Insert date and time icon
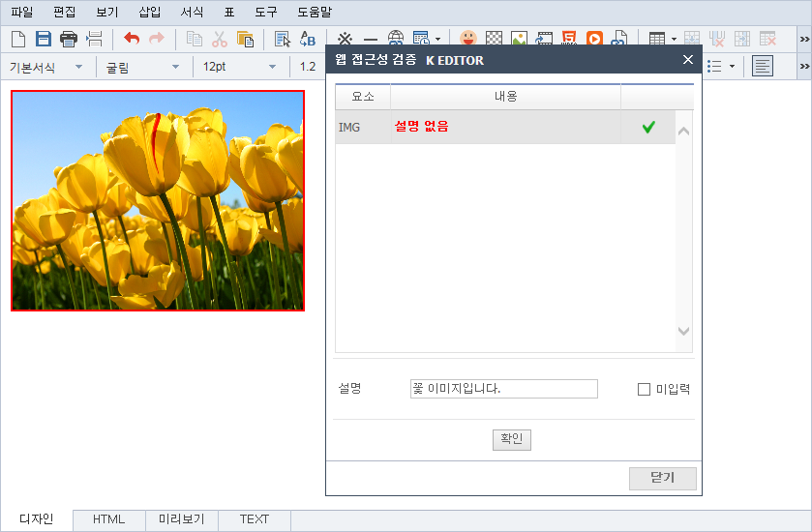This screenshot has height=532, width=812. coord(422,38)
